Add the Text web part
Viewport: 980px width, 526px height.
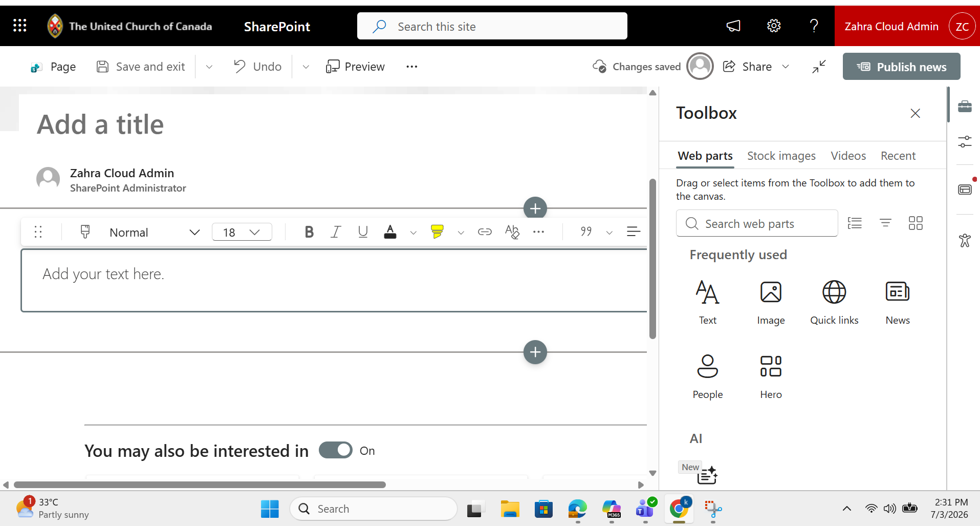(x=708, y=302)
